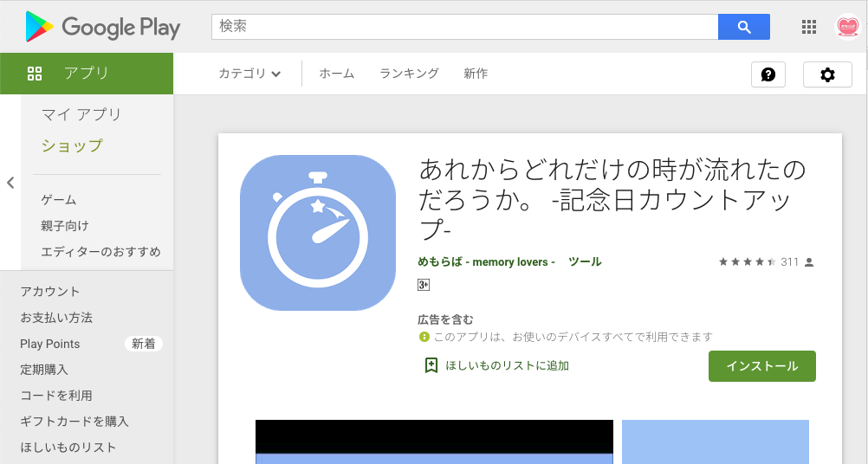Click the first app screenshot thumbnail
The height and width of the screenshot is (464, 868).
[434, 441]
